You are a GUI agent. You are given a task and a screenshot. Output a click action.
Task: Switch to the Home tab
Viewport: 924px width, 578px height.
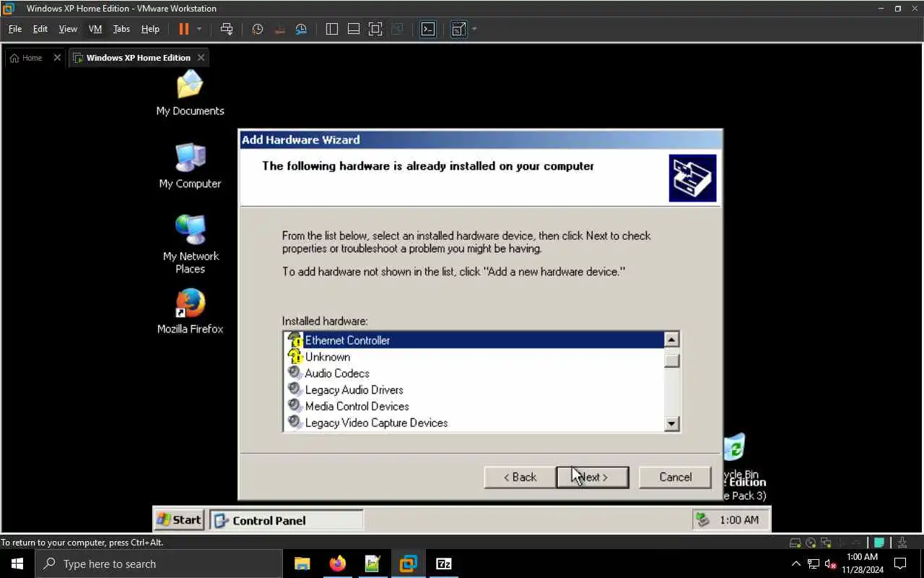[27, 58]
